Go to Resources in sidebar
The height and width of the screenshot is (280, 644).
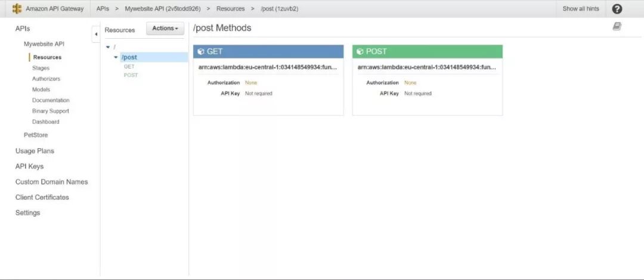point(47,57)
